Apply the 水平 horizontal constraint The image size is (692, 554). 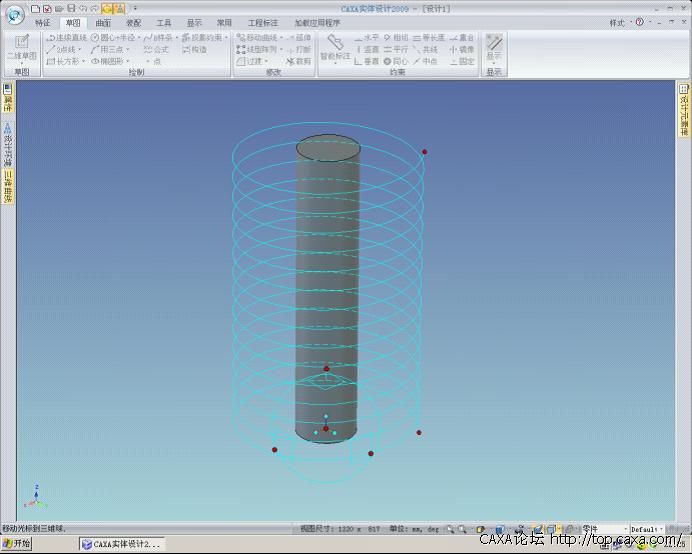(366, 38)
